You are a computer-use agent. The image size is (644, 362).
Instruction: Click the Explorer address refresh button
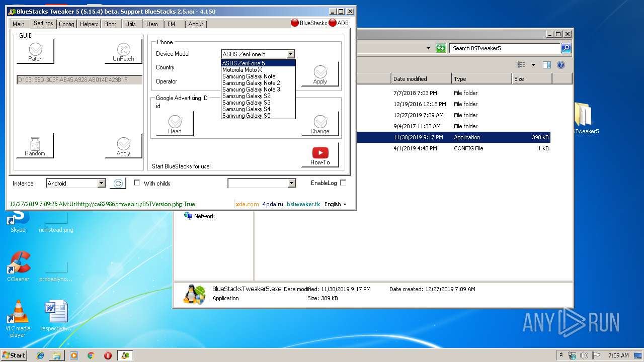(x=441, y=48)
